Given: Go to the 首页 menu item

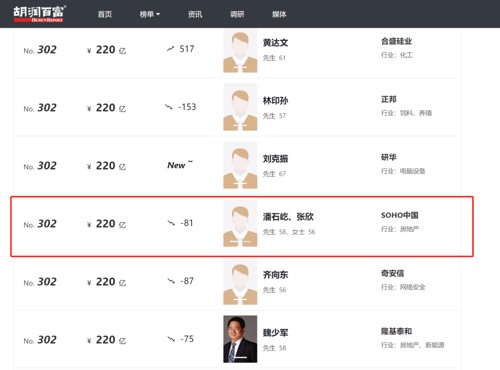Looking at the screenshot, I should tap(105, 14).
